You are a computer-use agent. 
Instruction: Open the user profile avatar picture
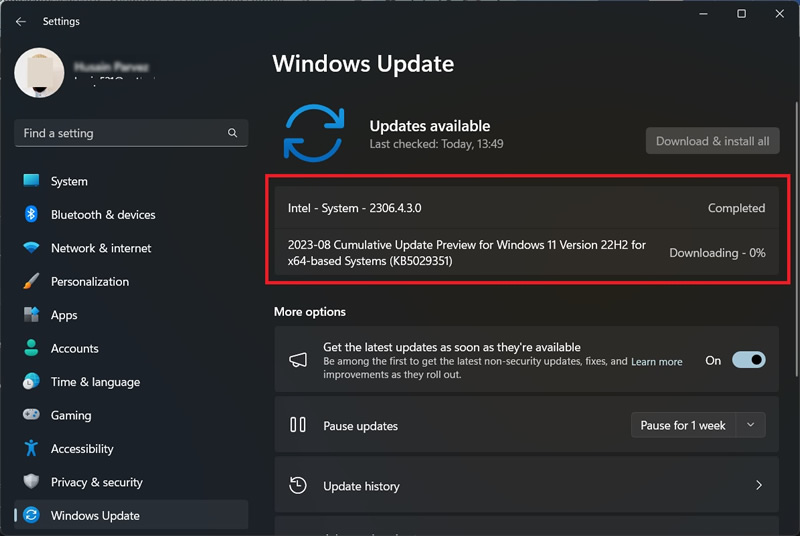(x=39, y=73)
